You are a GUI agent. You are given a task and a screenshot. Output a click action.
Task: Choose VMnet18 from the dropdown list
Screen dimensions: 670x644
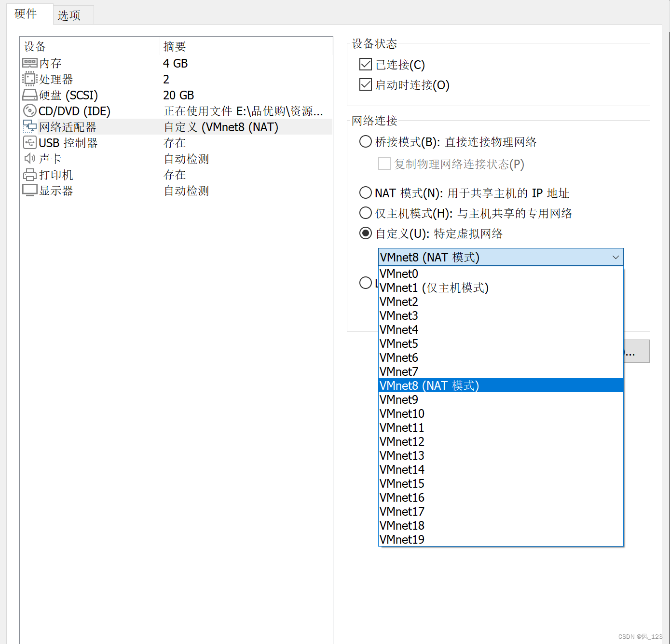click(x=501, y=525)
